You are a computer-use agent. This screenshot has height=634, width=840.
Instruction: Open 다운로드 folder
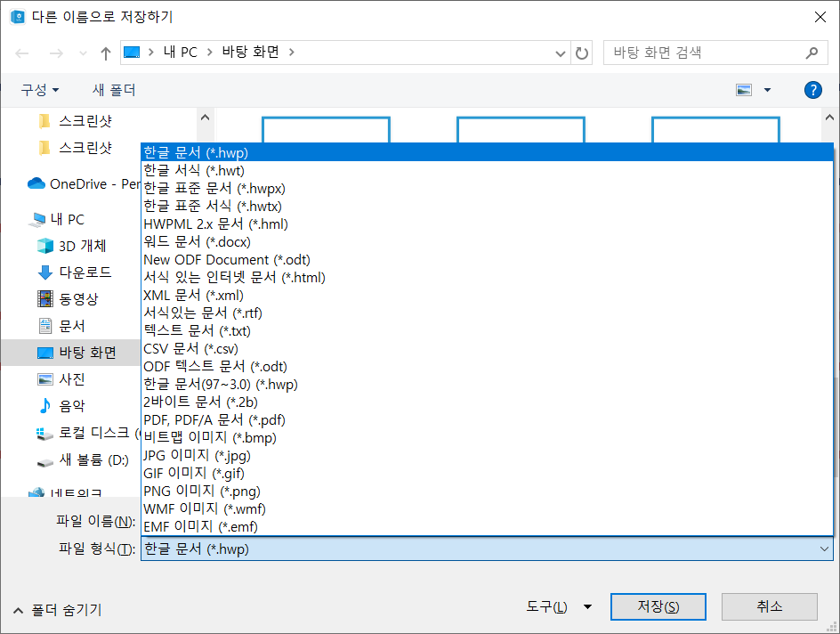coord(75,272)
